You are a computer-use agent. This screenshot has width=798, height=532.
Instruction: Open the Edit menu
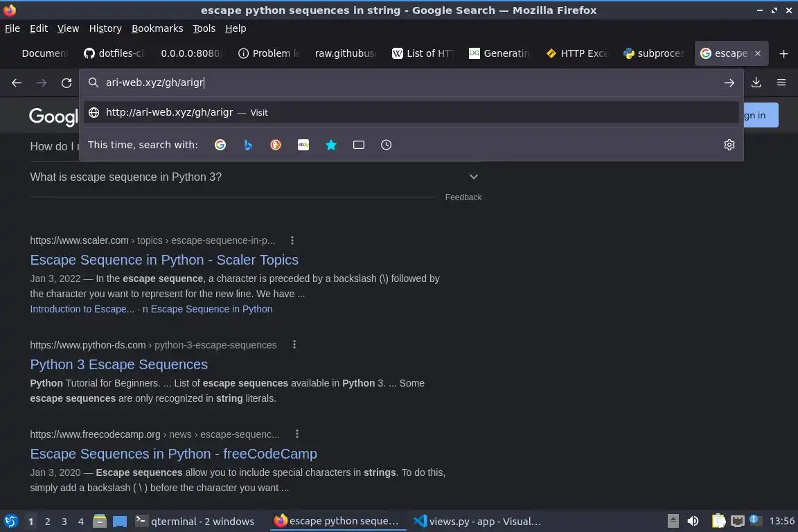[x=39, y=28]
